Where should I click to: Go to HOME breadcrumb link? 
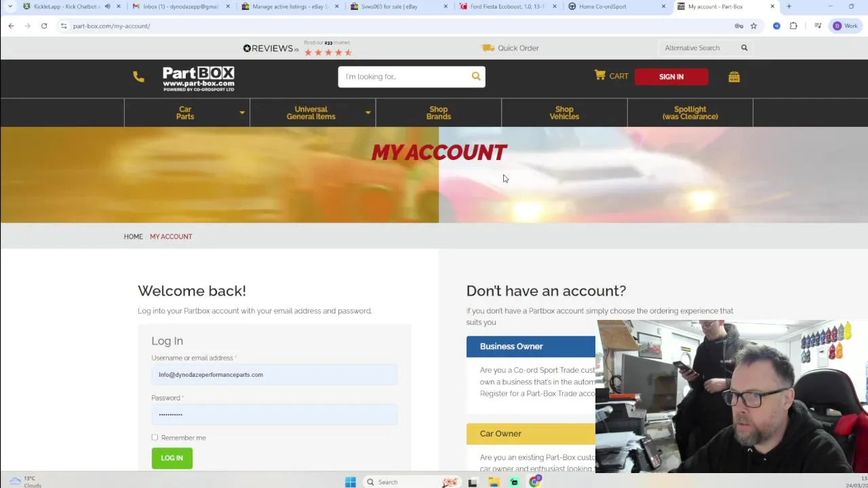(x=133, y=237)
